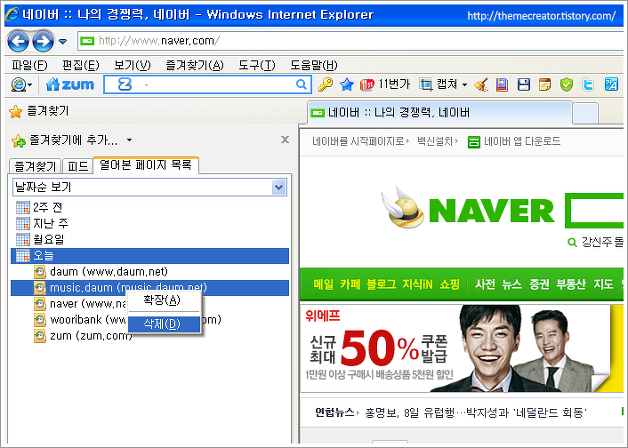Open 메일 in Naver menu bar
This screenshot has width=628, height=448.
pyautogui.click(x=323, y=284)
